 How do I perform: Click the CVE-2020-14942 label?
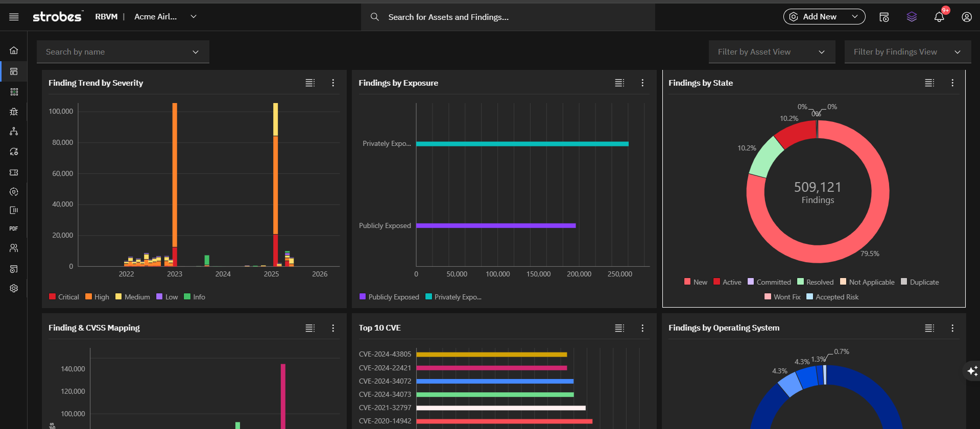coord(385,421)
